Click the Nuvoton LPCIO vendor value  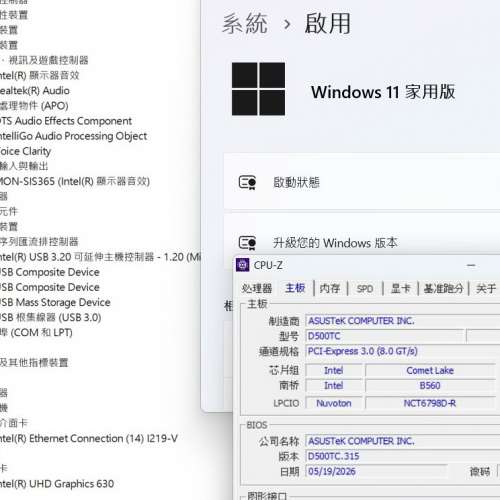334,403
